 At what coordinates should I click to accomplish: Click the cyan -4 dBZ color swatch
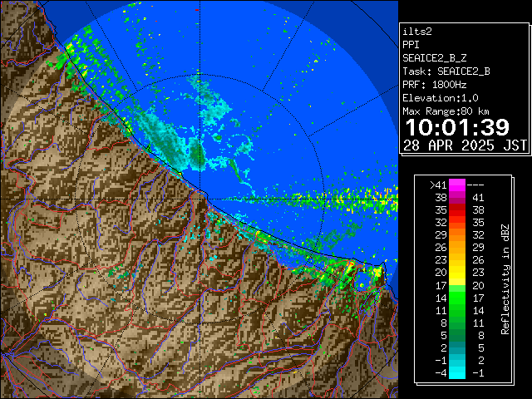point(457,372)
